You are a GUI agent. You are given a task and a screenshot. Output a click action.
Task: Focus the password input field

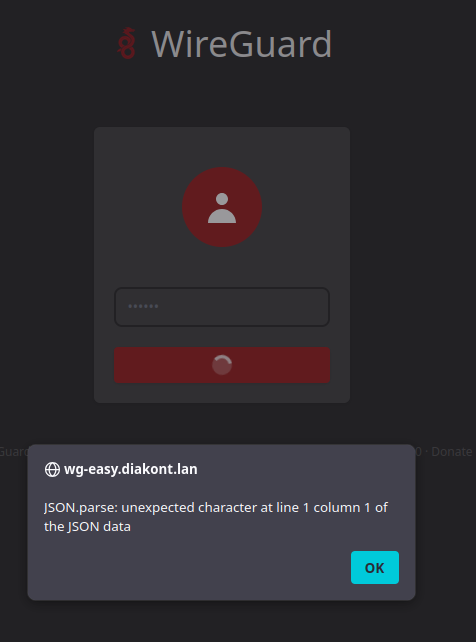pos(222,307)
